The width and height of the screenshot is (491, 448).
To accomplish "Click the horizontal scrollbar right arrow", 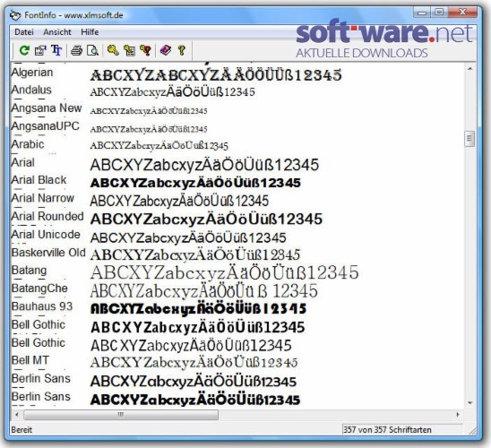I will coord(458,415).
